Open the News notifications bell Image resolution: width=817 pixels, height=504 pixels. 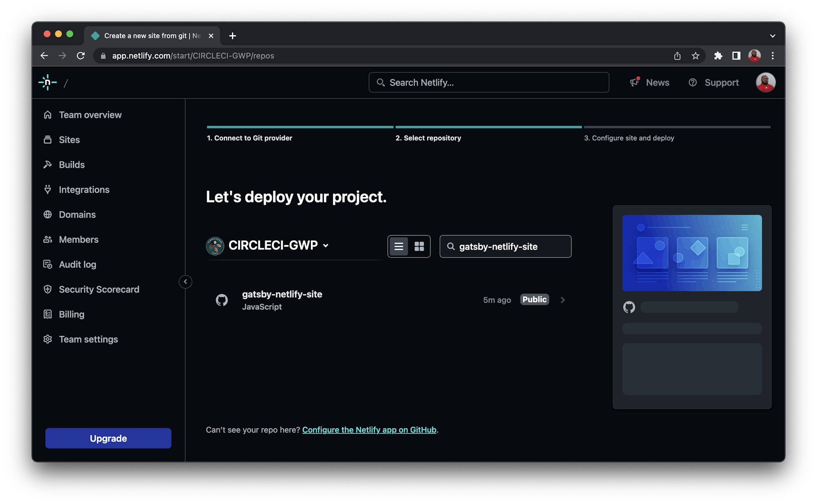[x=634, y=82]
